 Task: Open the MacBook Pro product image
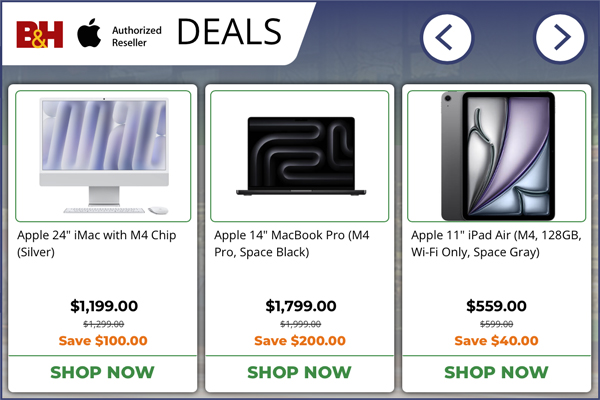click(300, 156)
